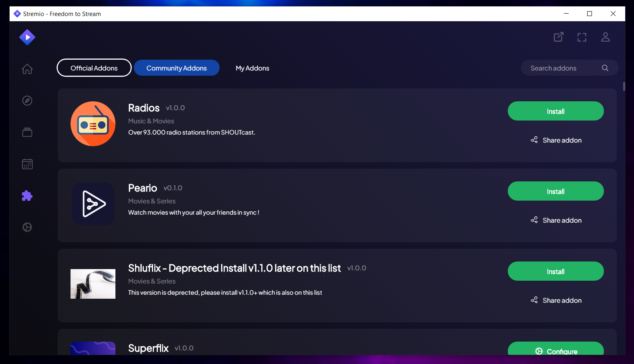Switch to the Official Addons tab
This screenshot has width=634, height=364.
tap(94, 68)
